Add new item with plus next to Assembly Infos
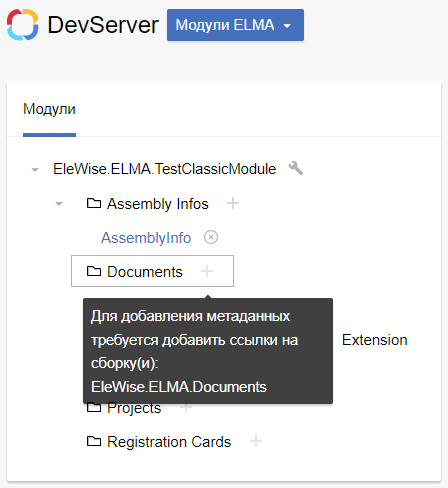The width and height of the screenshot is (448, 488). (x=233, y=203)
